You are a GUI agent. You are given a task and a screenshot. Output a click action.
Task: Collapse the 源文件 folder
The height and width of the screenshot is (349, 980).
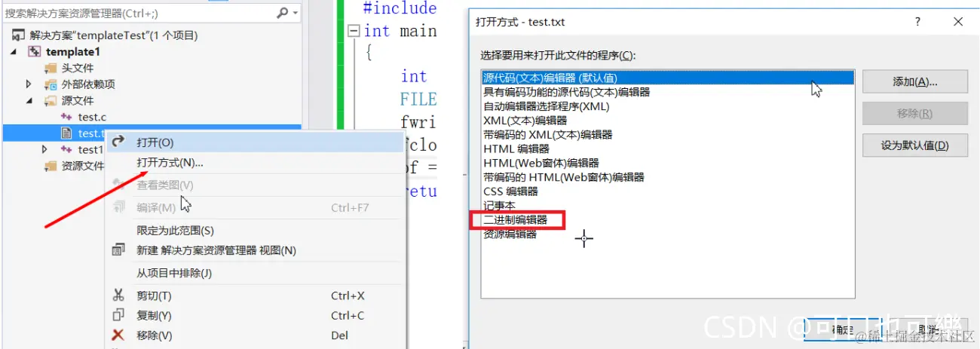coord(29,100)
